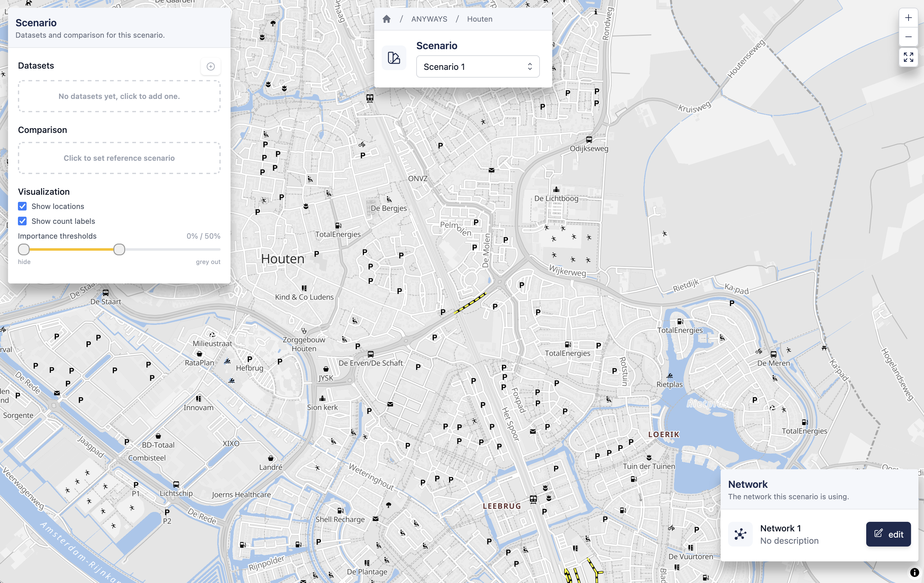
Task: Select Houten in the breadcrumb trail
Action: (479, 19)
